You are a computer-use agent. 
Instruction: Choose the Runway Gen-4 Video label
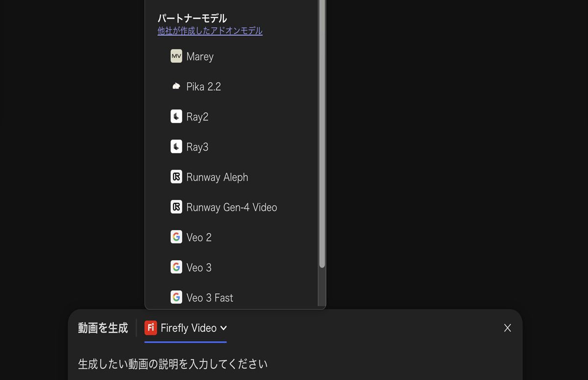[232, 207]
